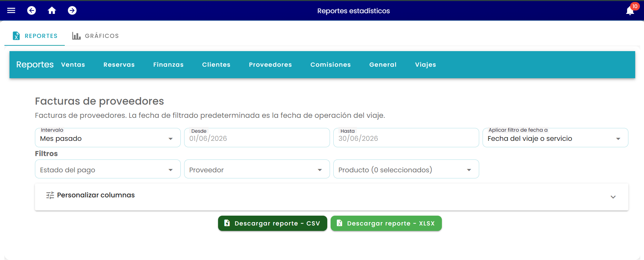Open the hamburger menu
This screenshot has height=260, width=644.
click(11, 10)
